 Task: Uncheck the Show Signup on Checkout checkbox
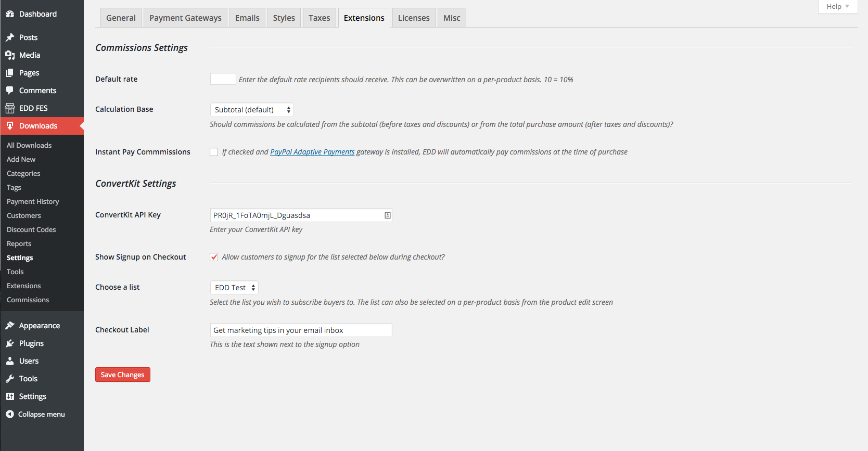[x=214, y=257]
